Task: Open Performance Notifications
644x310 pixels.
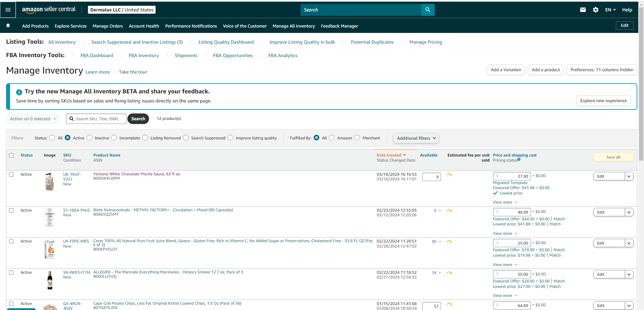Action: 191,26
